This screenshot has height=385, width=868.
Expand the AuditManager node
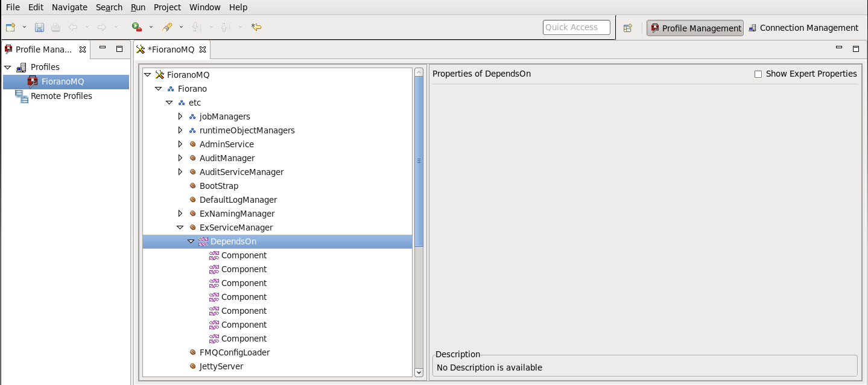180,158
